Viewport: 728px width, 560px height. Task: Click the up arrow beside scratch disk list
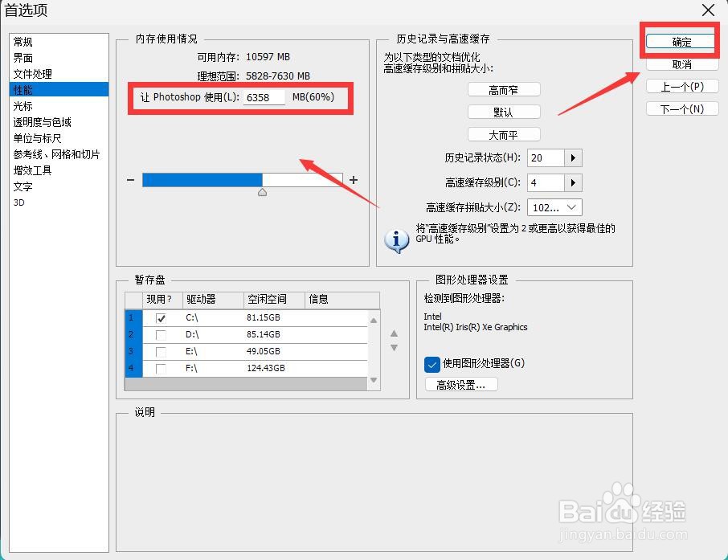(393, 333)
